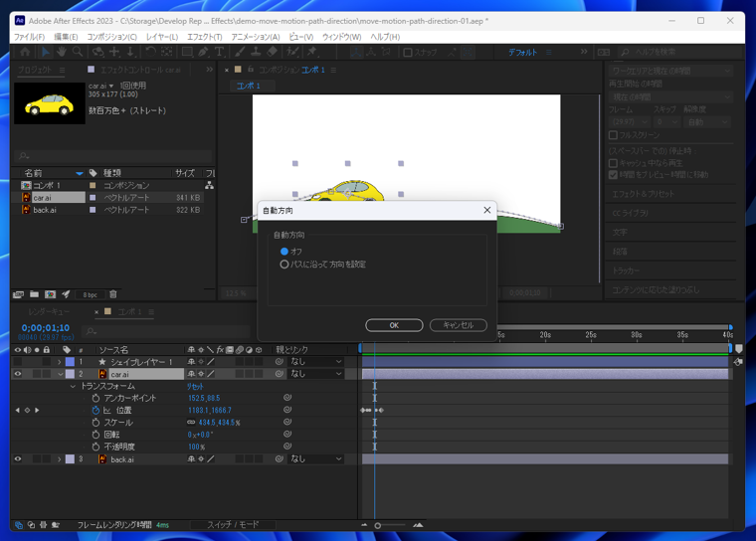The image size is (756, 541).
Task: Select the Rotation tool
Action: [x=150, y=52]
